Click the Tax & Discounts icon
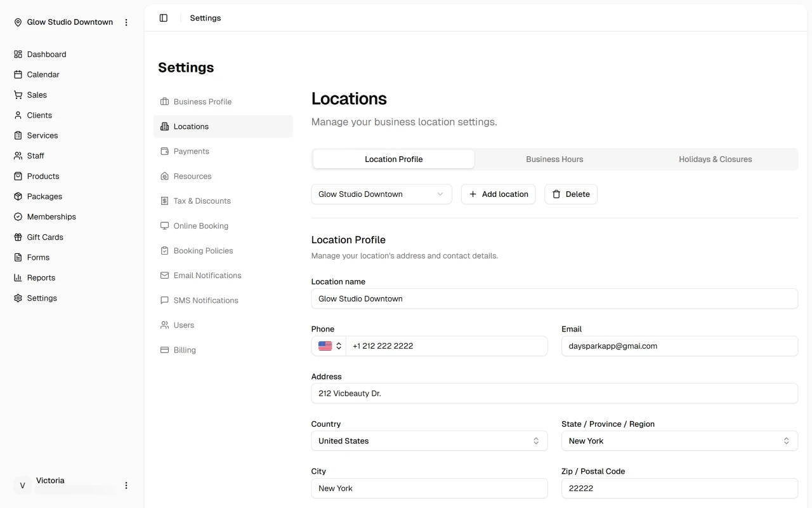Viewport: 812px width, 508px height. [164, 201]
